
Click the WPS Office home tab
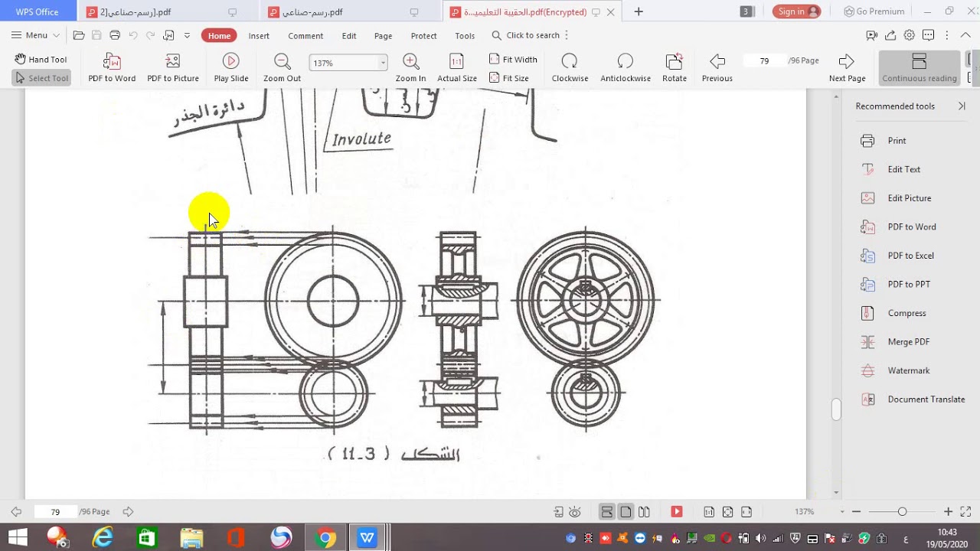(x=38, y=11)
